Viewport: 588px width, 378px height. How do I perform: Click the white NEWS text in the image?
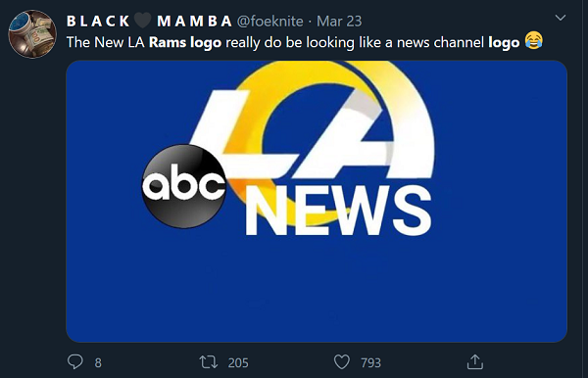[338, 211]
